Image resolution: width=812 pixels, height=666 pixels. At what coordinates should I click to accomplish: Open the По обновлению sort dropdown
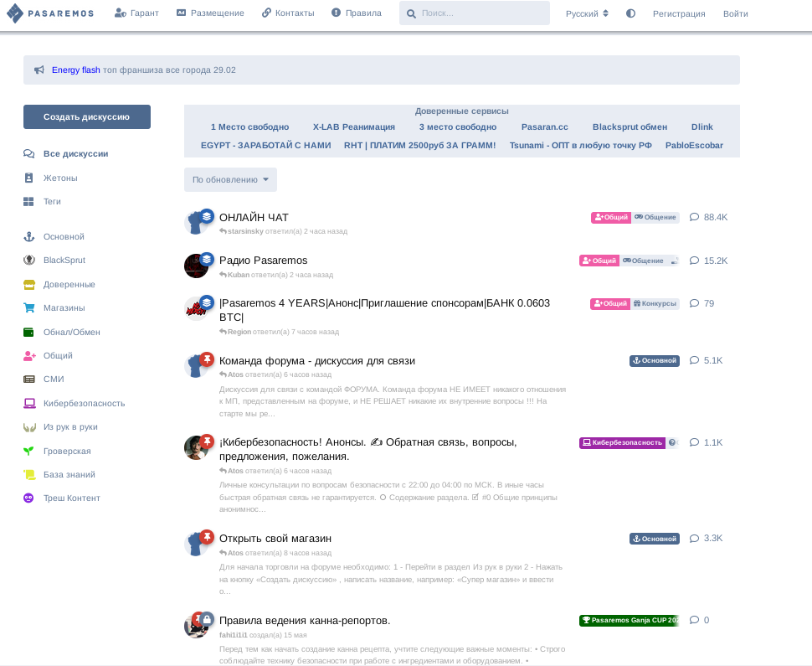(x=230, y=179)
